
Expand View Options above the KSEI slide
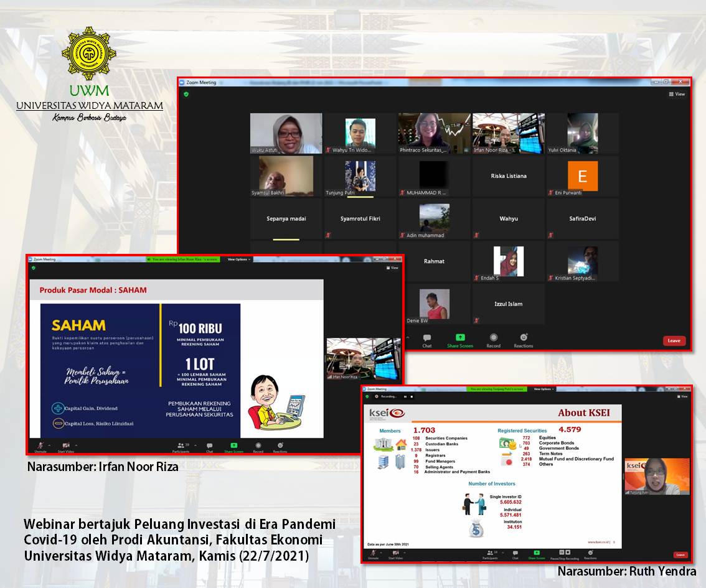(x=542, y=389)
